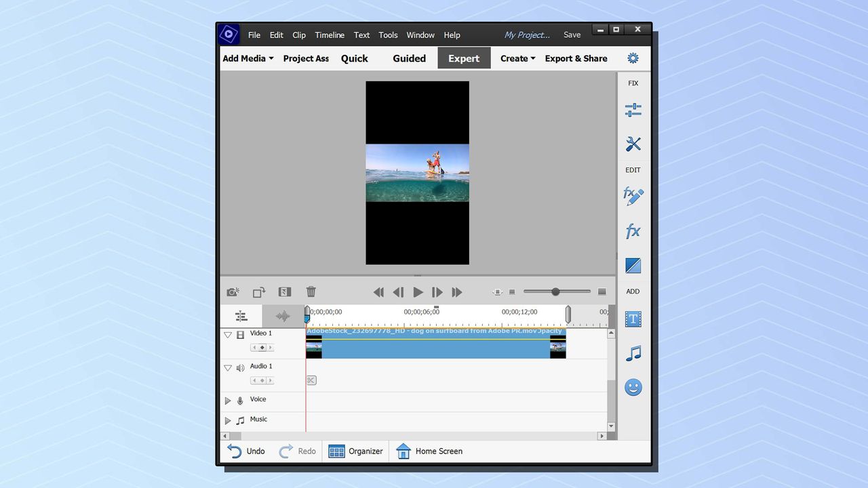Open the Add Media dropdown
868x488 pixels.
point(248,58)
